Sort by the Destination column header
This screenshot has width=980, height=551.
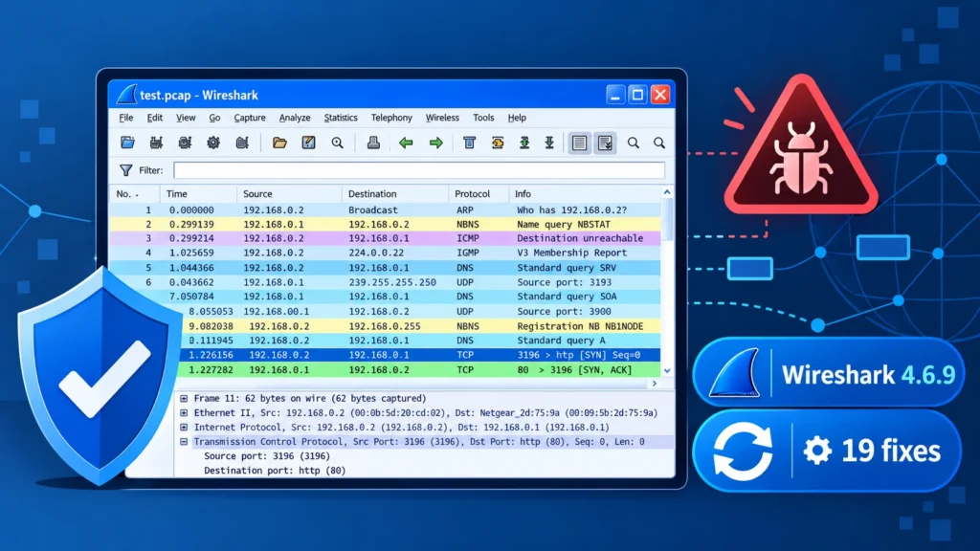point(395,193)
